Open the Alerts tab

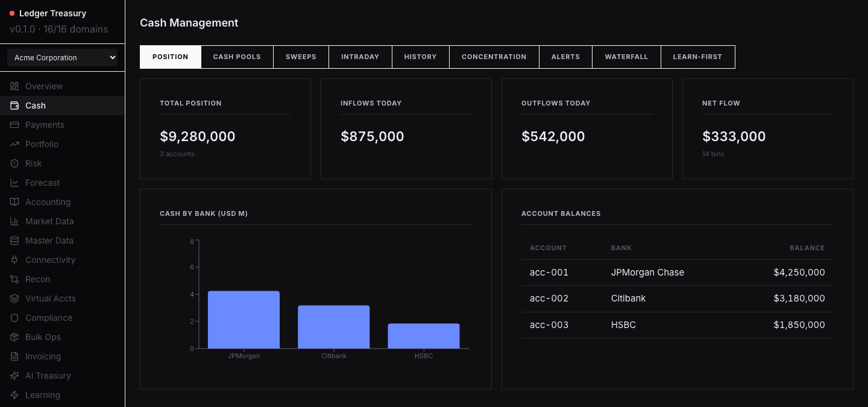click(x=565, y=57)
